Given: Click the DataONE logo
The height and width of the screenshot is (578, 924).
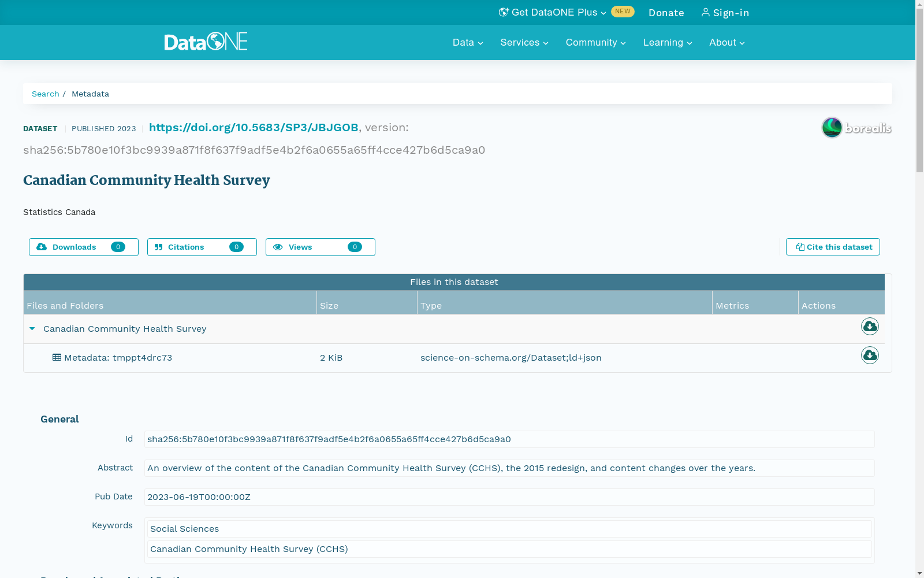Looking at the screenshot, I should point(206,42).
